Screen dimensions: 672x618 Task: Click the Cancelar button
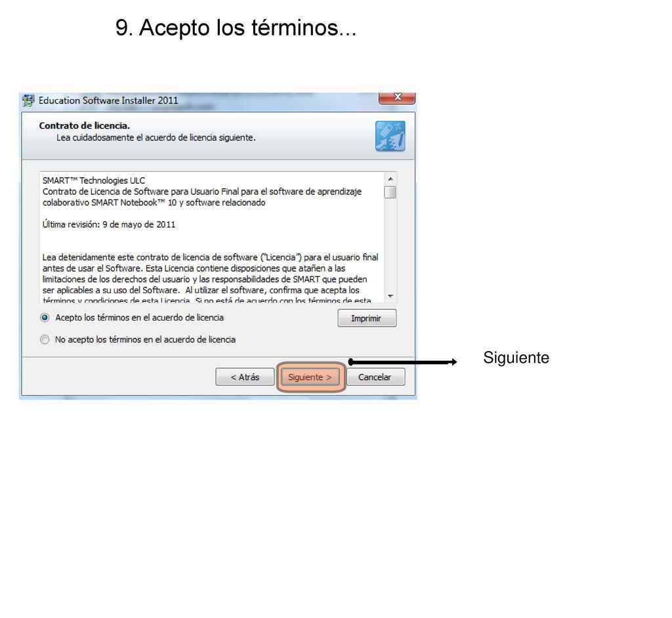point(375,377)
